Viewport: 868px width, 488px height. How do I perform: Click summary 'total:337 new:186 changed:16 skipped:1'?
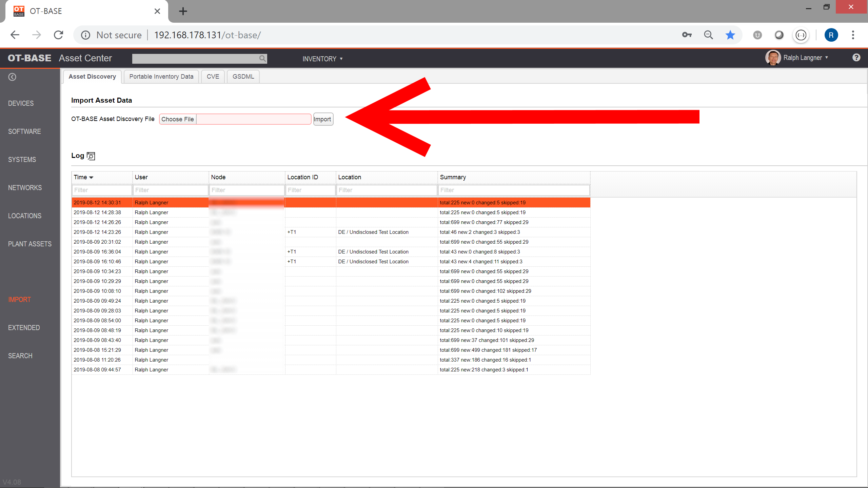(x=485, y=360)
